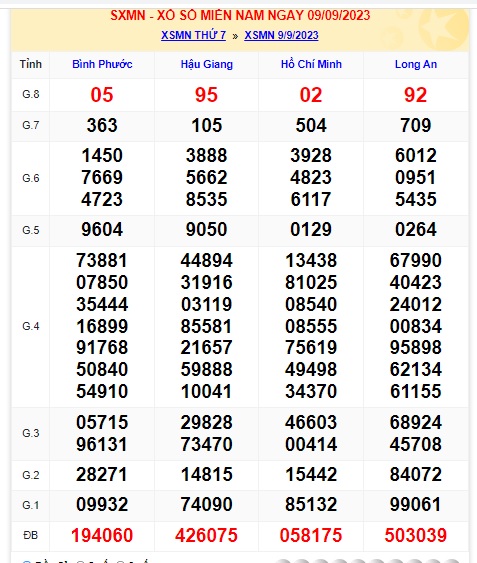Click the G.6 prize row label
This screenshot has width=477, height=563.
31,178
